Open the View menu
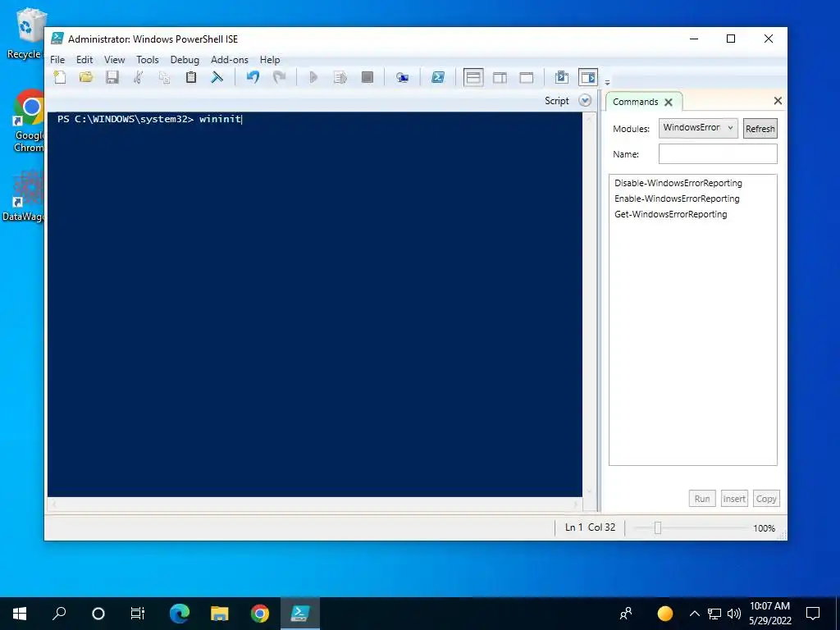The width and height of the screenshot is (840, 630). point(114,59)
